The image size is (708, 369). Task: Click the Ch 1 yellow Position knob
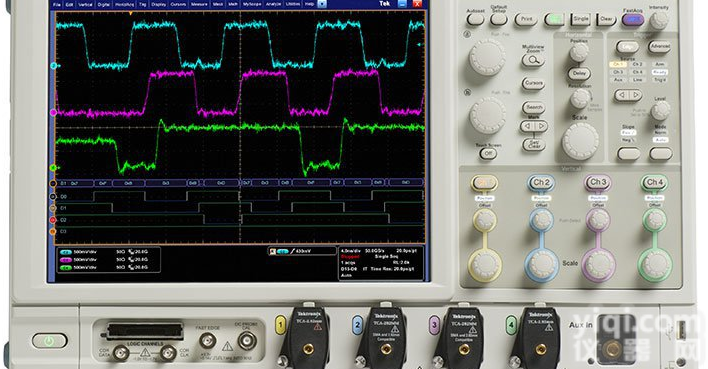click(x=485, y=220)
